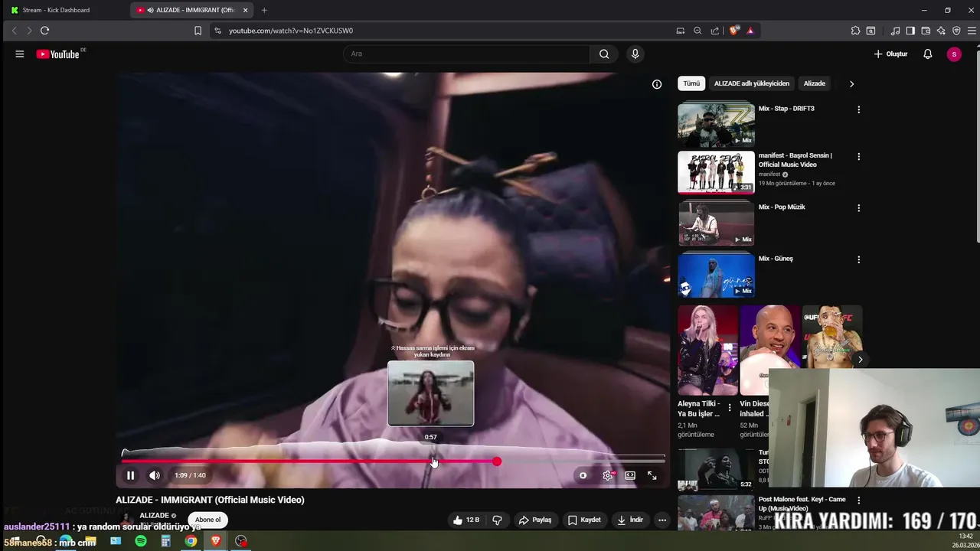The image size is (980, 551).
Task: Select the 'Alizade' filter chip
Action: [814, 83]
